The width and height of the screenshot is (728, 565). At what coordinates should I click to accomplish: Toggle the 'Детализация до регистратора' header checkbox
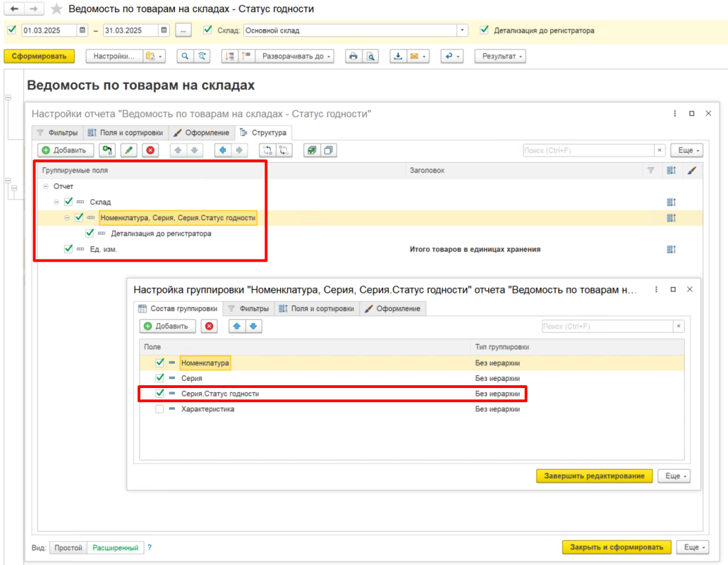(484, 30)
